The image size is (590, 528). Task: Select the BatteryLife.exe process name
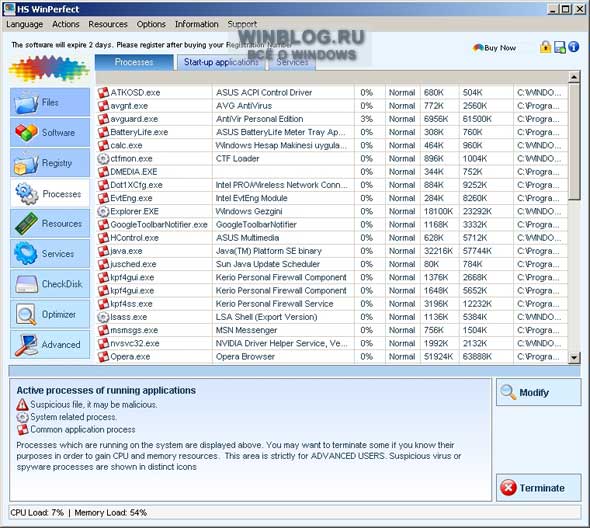pyautogui.click(x=139, y=132)
